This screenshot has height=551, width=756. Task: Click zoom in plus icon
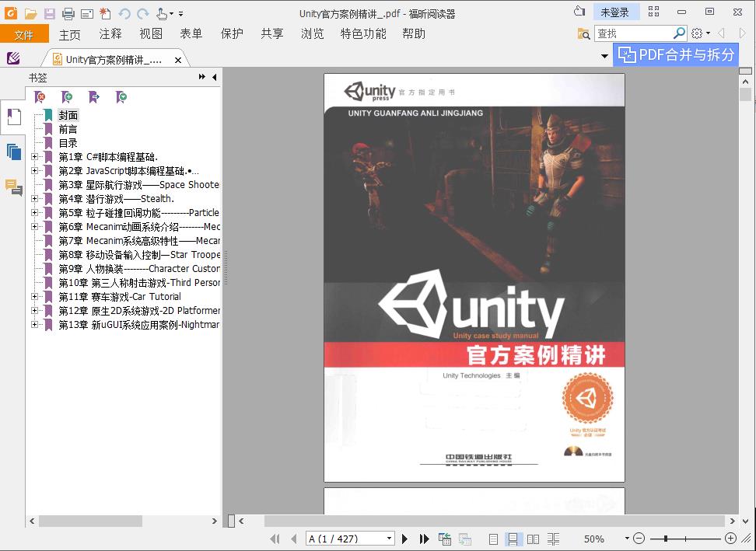(x=730, y=539)
